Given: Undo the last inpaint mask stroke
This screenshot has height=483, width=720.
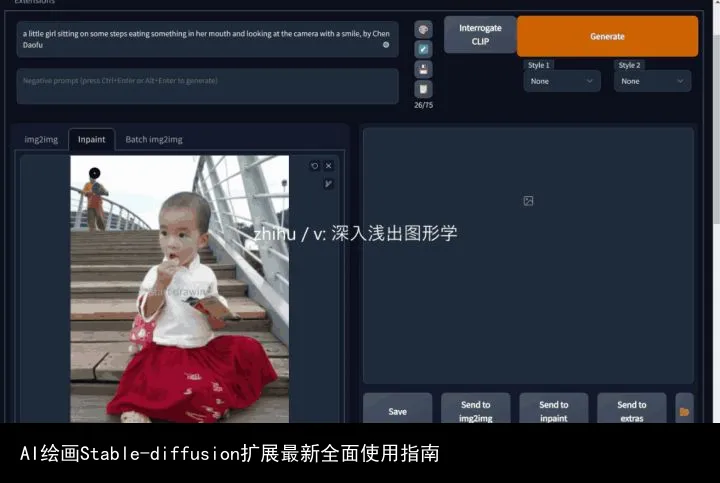Looking at the screenshot, I should 314,166.
